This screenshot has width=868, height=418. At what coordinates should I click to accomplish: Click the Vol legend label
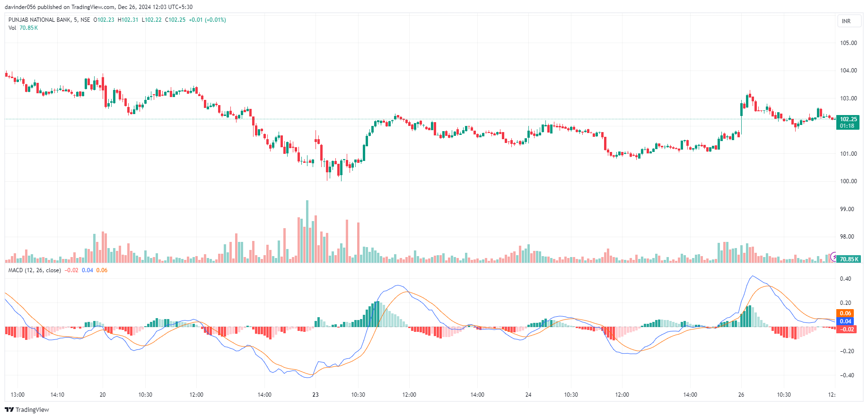[12, 28]
